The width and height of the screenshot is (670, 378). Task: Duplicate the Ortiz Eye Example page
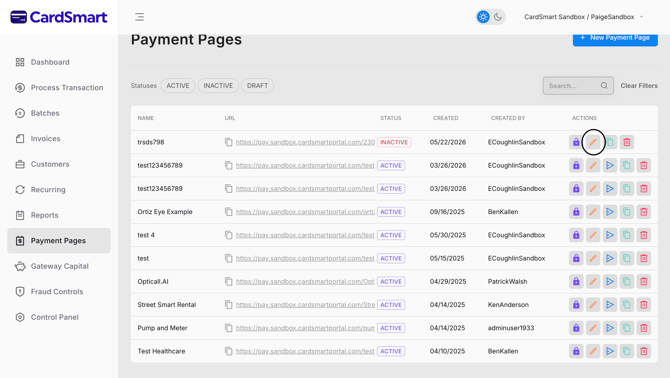(x=627, y=212)
